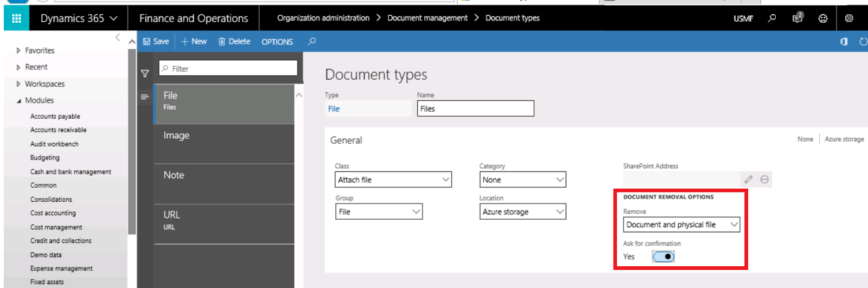Click New to add document type

194,41
